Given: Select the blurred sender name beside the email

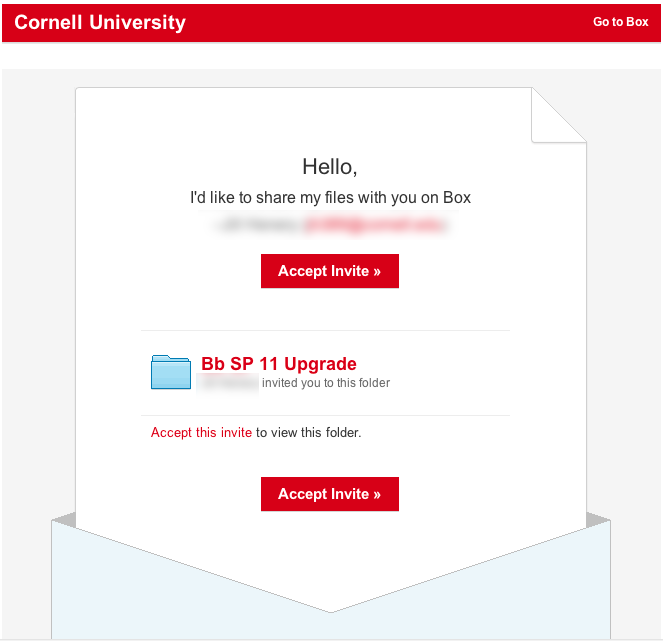Looking at the screenshot, I should point(257,225).
